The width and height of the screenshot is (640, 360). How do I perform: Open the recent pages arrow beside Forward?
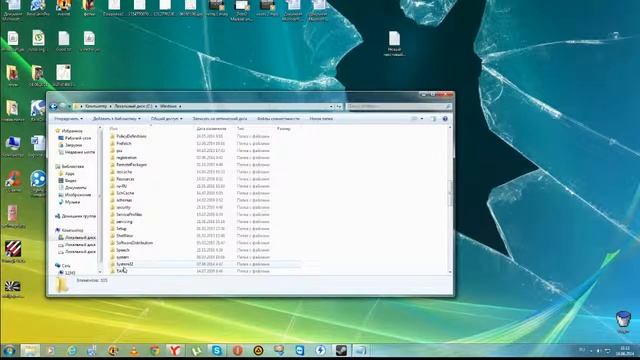(x=69, y=107)
